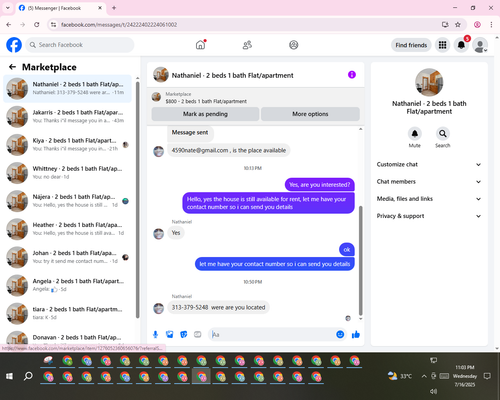The image size is (500, 400).
Task: Open Chrome three-dot menu
Action: 491,25
